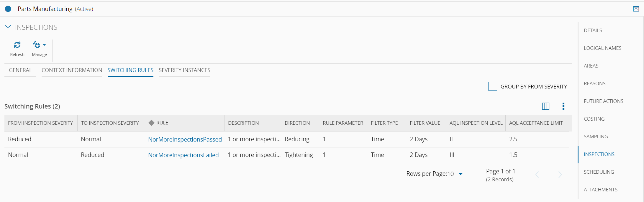Image resolution: width=644 pixels, height=202 pixels.
Task: Enable Group By From Severity checkbox
Action: pos(492,86)
